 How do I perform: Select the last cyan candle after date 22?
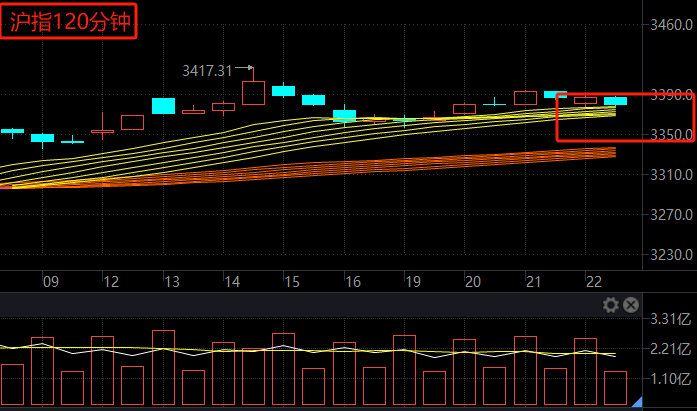point(616,101)
